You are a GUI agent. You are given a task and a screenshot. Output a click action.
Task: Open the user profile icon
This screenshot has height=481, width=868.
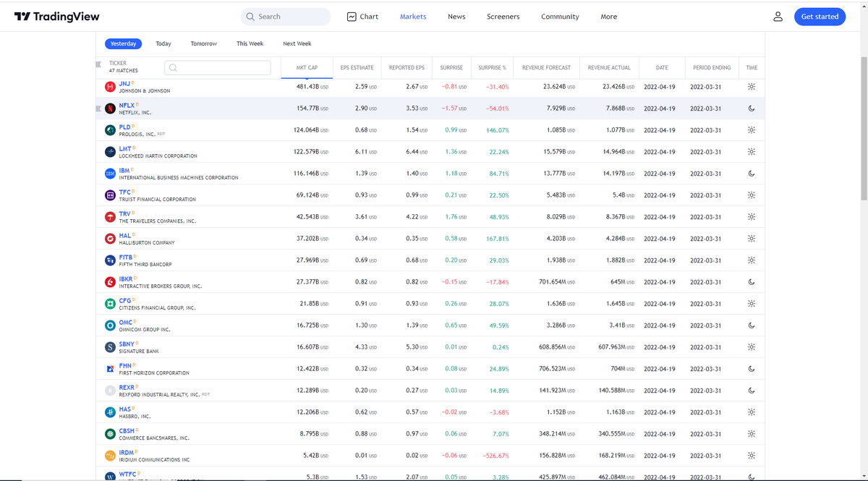(778, 17)
